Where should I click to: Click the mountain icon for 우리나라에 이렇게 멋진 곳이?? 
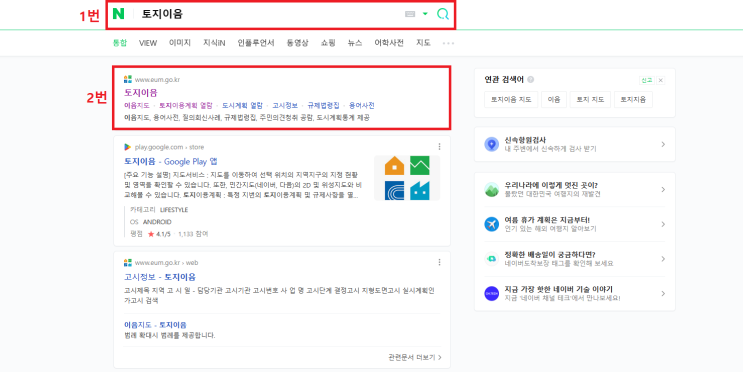[491, 190]
